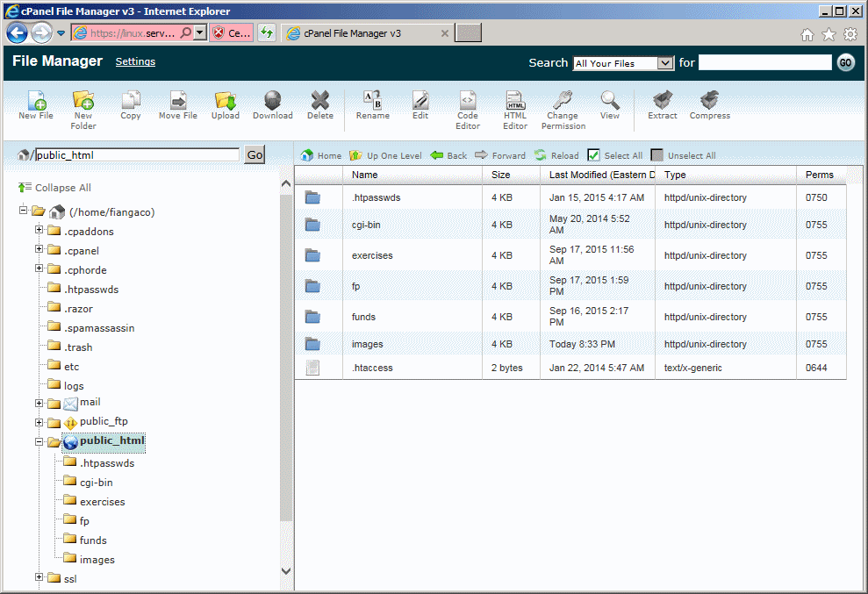Click the round GO search button

pyautogui.click(x=845, y=62)
